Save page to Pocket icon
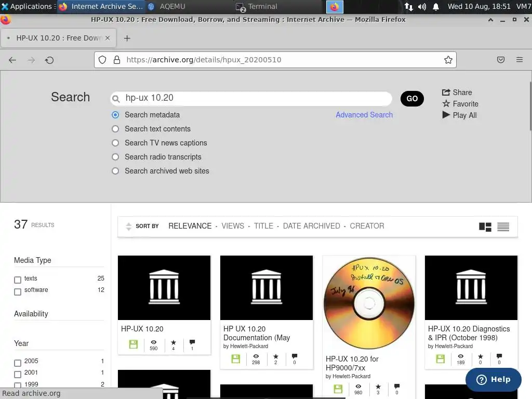The width and height of the screenshot is (532, 399). coord(501,60)
